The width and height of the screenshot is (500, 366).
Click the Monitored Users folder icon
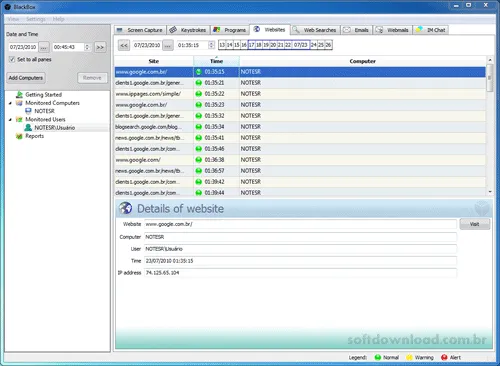(19, 119)
